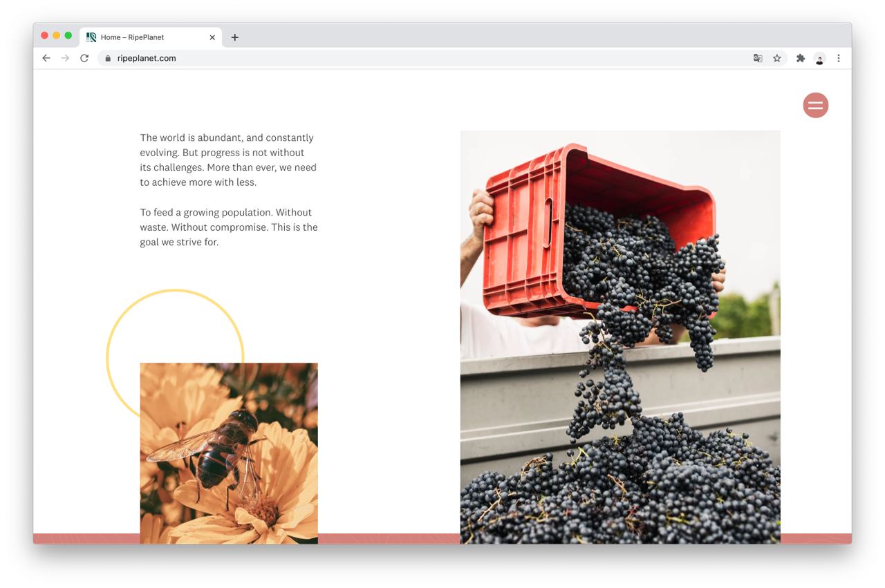
Task: Close the Home – RipePlanet tab
Action: coord(212,37)
